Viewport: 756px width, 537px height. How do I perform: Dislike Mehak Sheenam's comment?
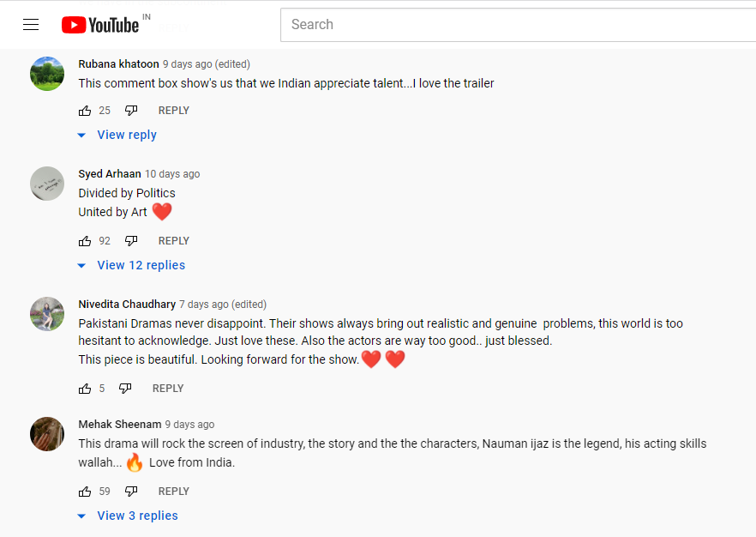point(131,492)
